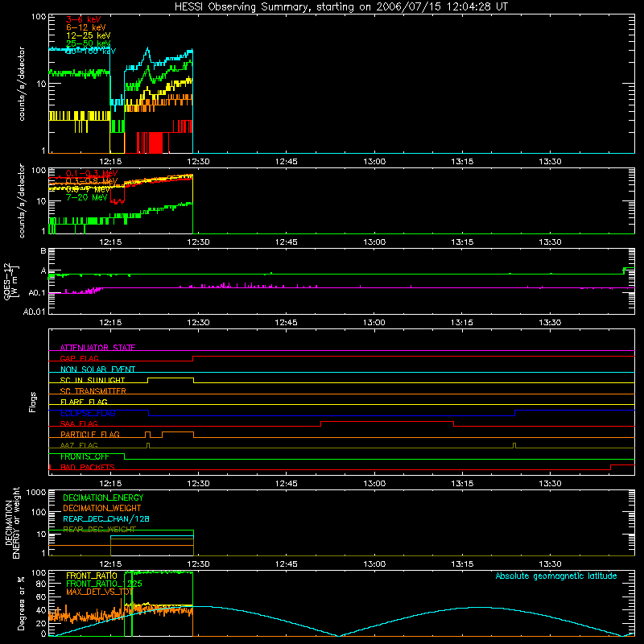Click the 13:15 tick under the MeV panel
Screen dimensions: 644x644
tap(462, 242)
